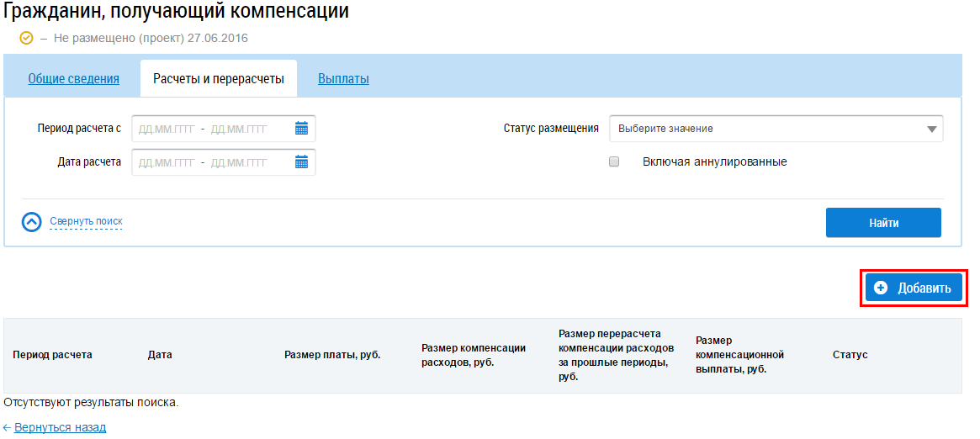
Task: Follow the Вернуться назад link
Action: [x=60, y=427]
